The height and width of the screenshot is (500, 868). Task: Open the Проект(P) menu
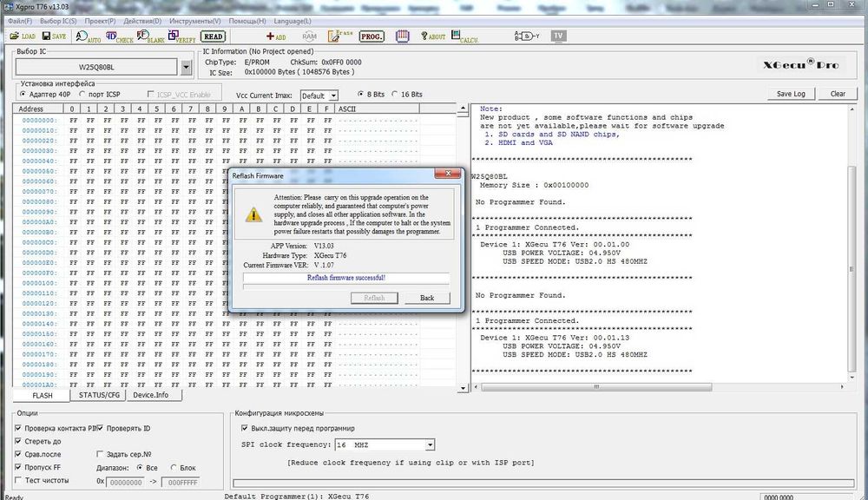(100, 21)
